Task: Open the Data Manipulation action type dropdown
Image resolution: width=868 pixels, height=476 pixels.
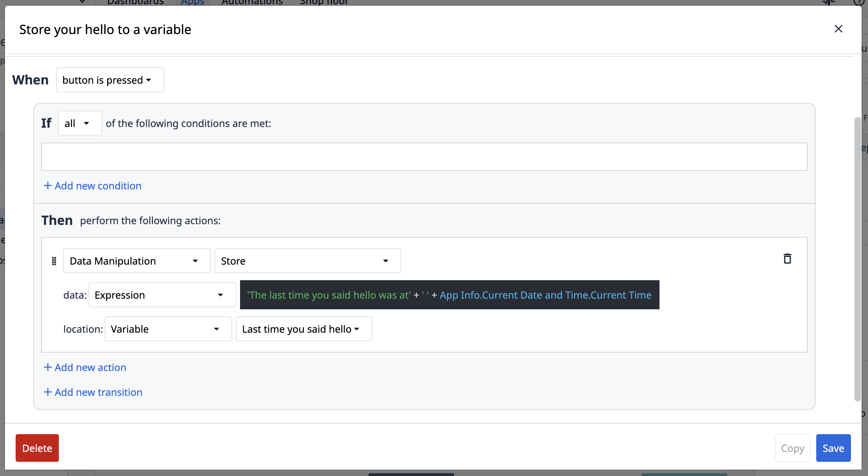Action: (x=137, y=261)
